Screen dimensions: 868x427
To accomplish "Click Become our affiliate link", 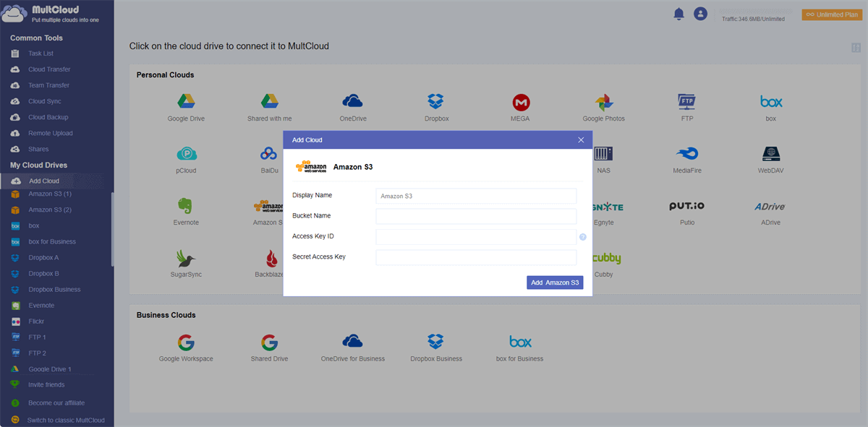I will pyautogui.click(x=56, y=403).
